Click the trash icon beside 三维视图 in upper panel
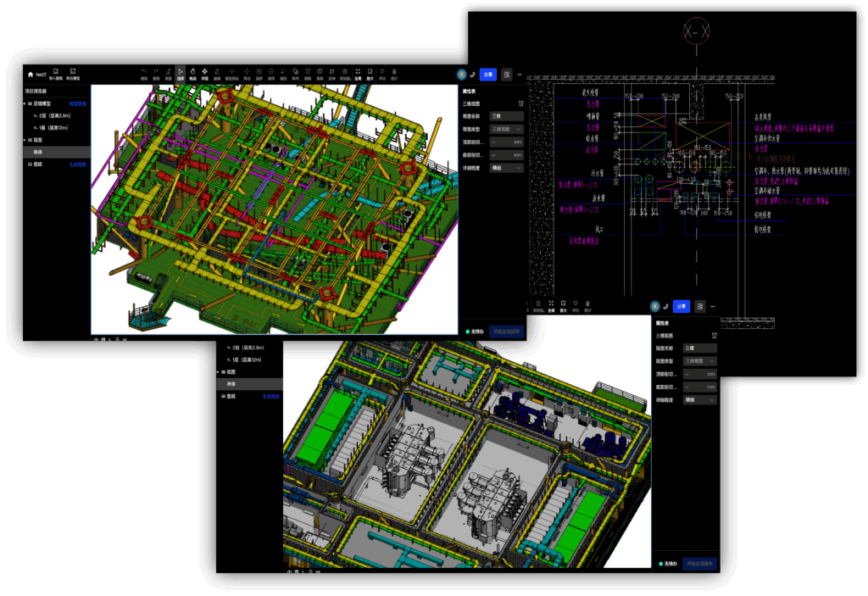 (x=521, y=103)
